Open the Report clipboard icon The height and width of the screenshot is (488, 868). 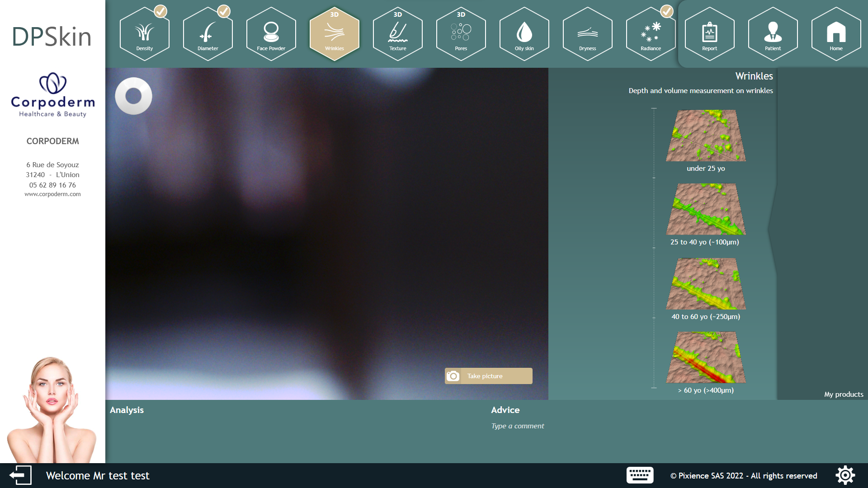point(709,34)
